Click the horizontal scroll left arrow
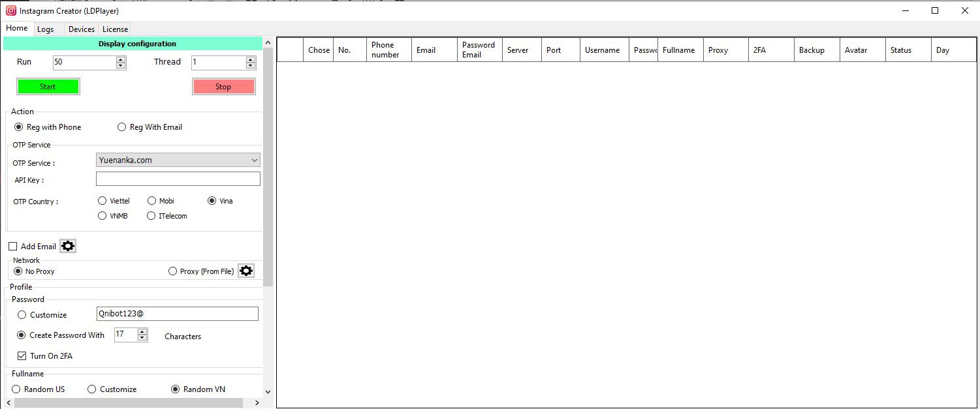Viewport: 980px width, 409px height. pos(8,403)
